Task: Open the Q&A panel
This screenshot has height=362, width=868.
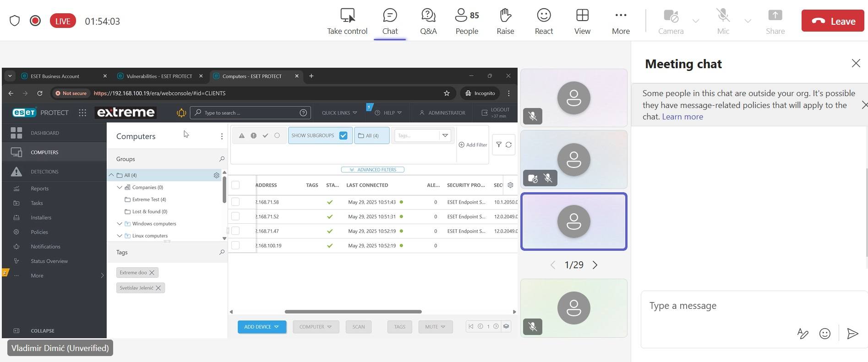Action: (x=428, y=21)
